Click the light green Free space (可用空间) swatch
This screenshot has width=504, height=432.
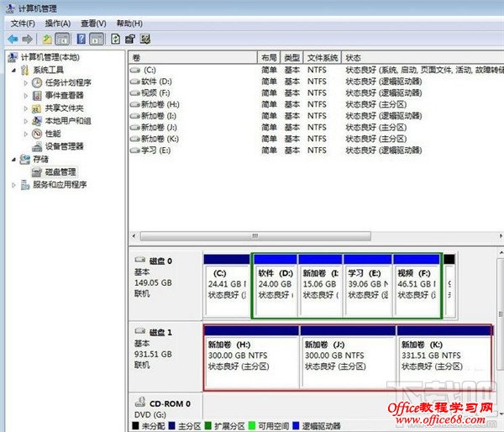click(x=252, y=426)
